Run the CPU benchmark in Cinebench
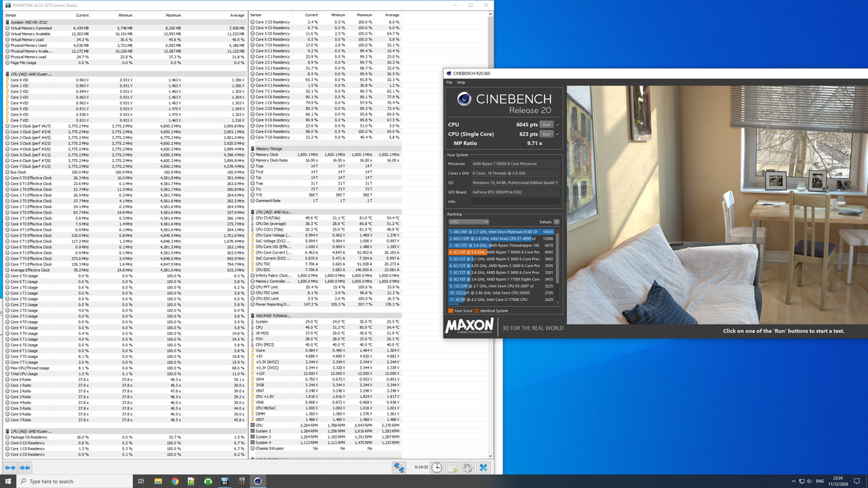The image size is (868, 488). [547, 125]
